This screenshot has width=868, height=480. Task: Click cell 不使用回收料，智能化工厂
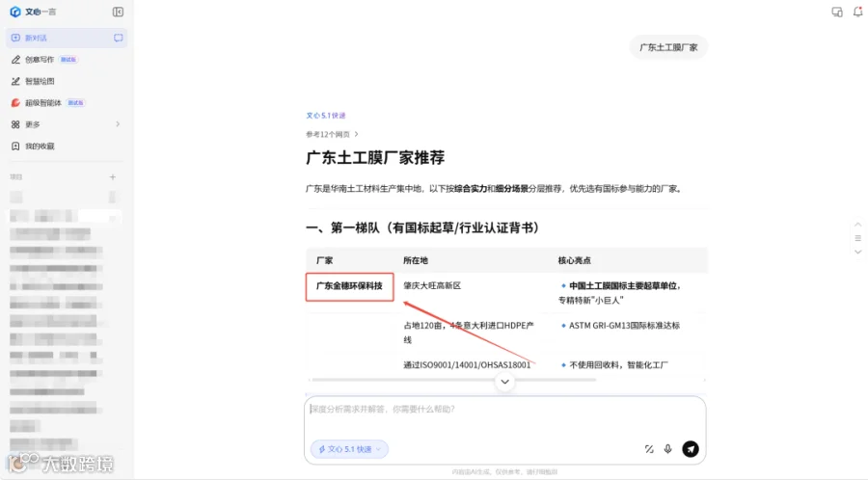point(618,365)
